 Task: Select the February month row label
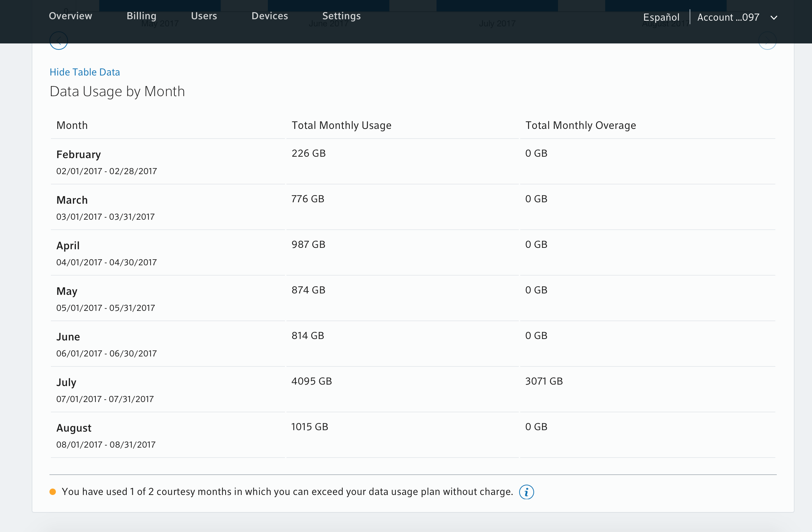point(79,155)
